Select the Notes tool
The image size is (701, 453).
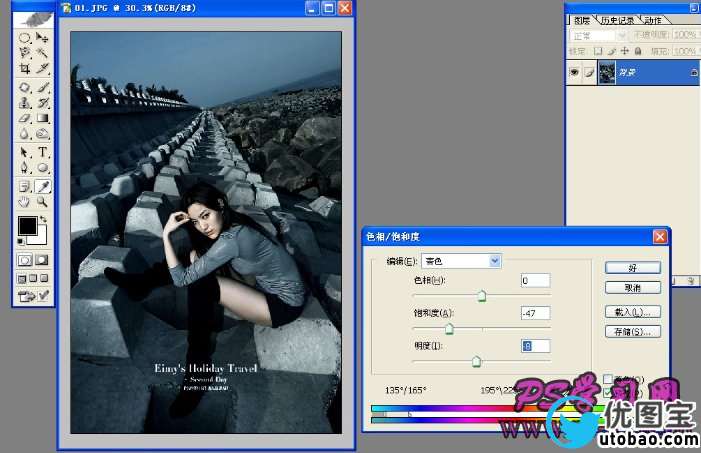point(25,186)
